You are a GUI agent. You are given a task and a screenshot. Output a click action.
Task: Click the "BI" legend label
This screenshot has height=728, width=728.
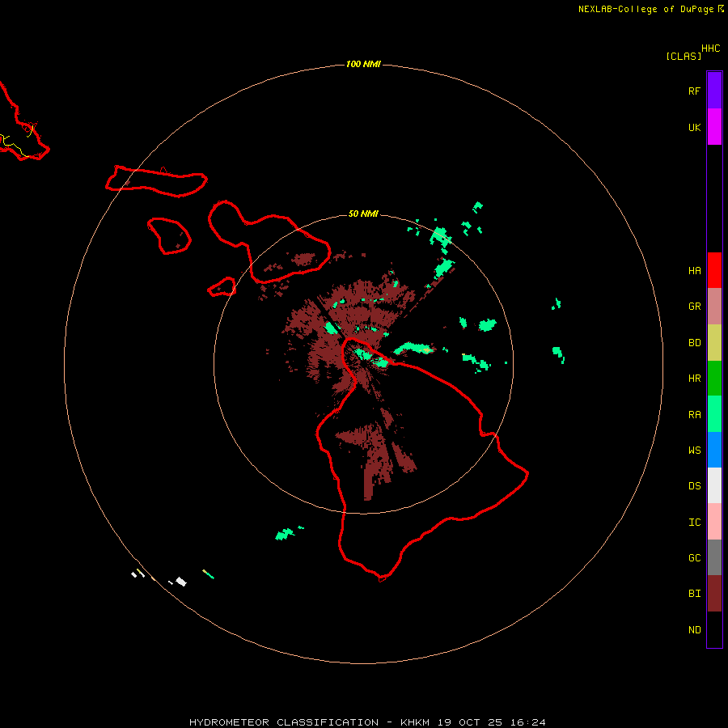[694, 594]
